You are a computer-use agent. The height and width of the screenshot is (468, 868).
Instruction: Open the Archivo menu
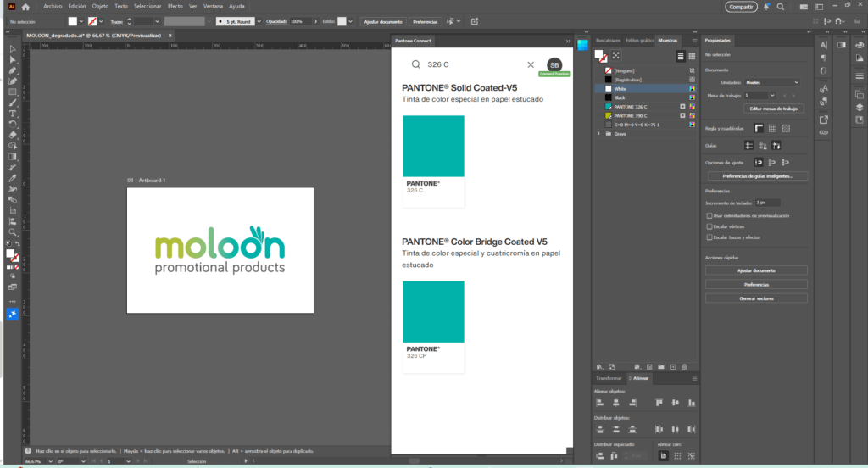(53, 7)
